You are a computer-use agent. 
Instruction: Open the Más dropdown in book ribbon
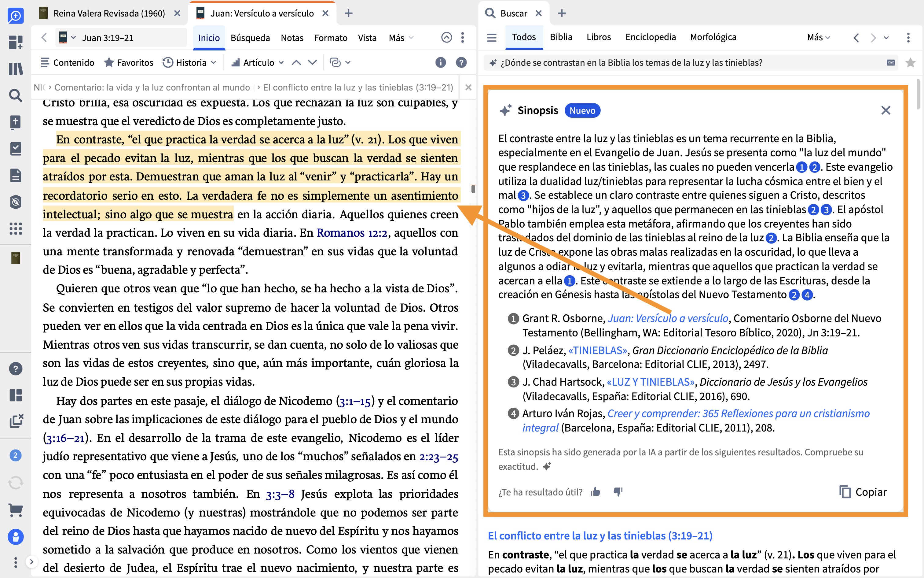click(x=401, y=37)
